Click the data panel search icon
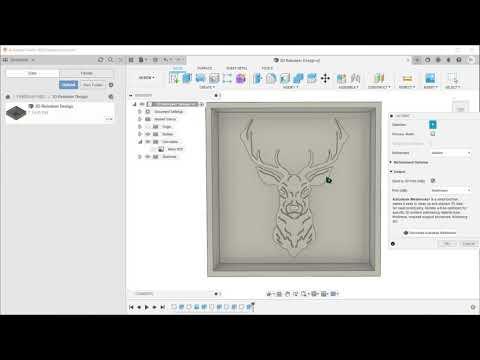This screenshot has width=480, height=360. (x=110, y=60)
